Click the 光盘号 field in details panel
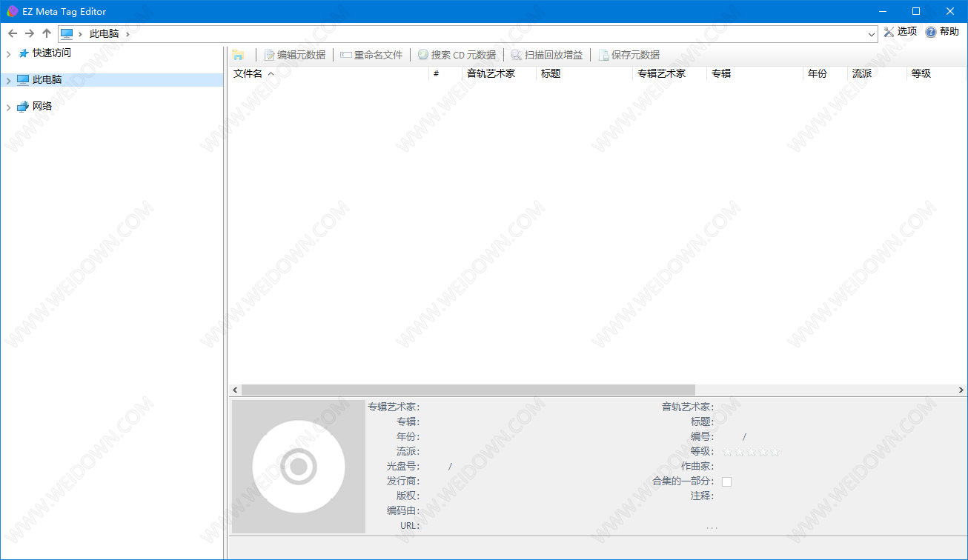The height and width of the screenshot is (560, 968). (434, 466)
